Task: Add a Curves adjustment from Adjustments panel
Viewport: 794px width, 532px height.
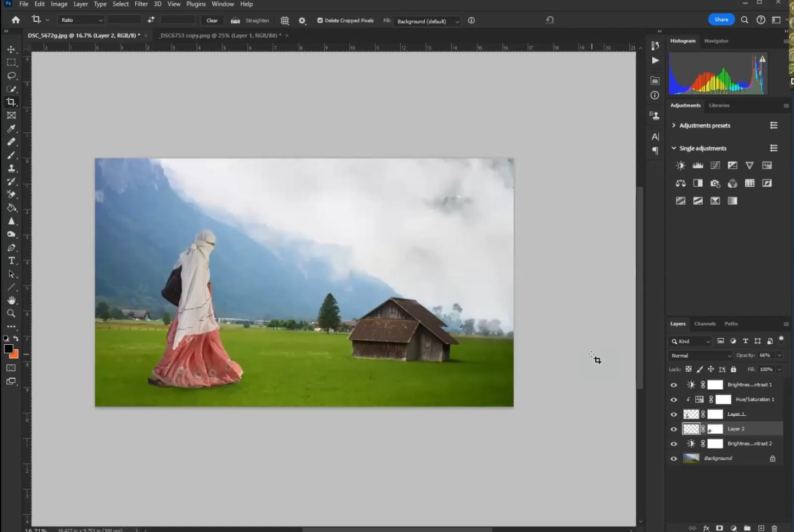Action: (x=715, y=166)
